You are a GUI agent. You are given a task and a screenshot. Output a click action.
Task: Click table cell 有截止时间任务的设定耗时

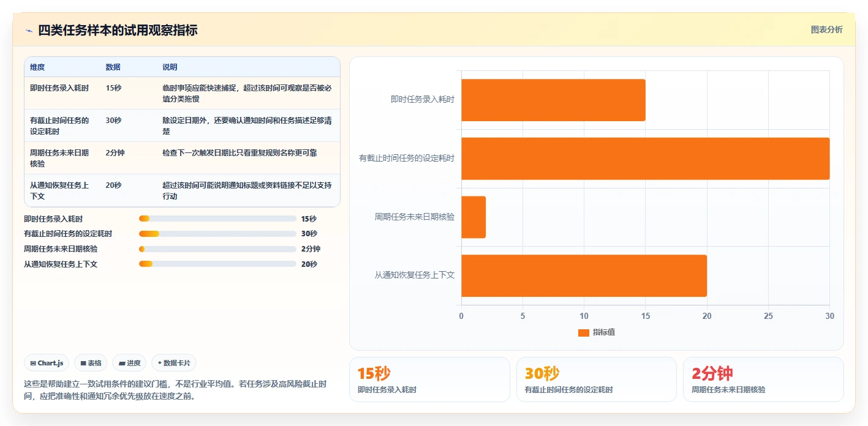click(59, 126)
